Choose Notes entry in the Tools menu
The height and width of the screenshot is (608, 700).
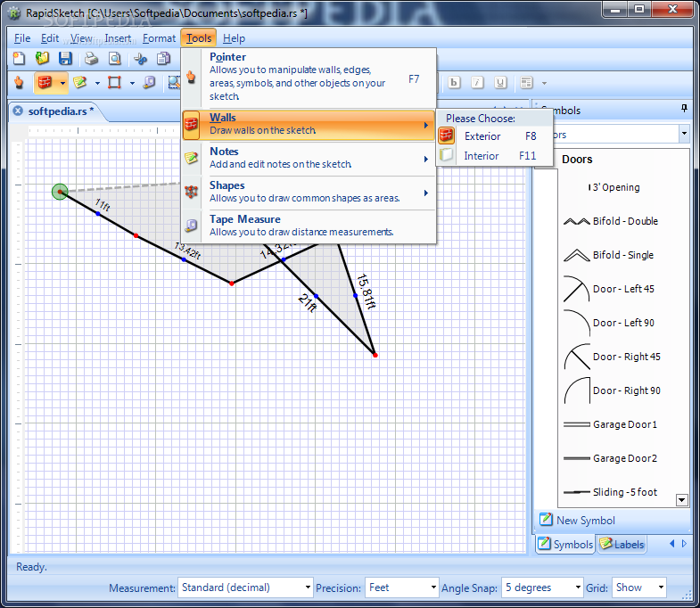(x=309, y=158)
